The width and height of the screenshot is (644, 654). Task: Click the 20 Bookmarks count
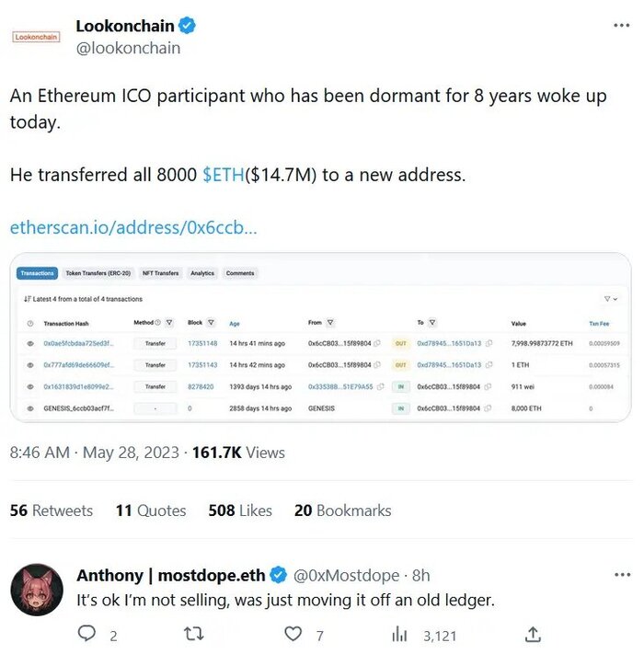point(342,511)
